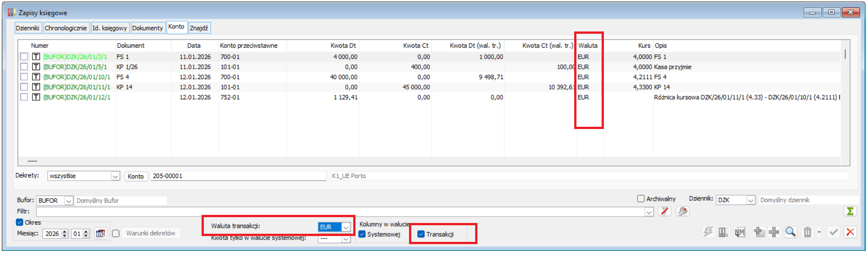The width and height of the screenshot is (868, 254).
Task: Click the red X close icon
Action: [850, 232]
